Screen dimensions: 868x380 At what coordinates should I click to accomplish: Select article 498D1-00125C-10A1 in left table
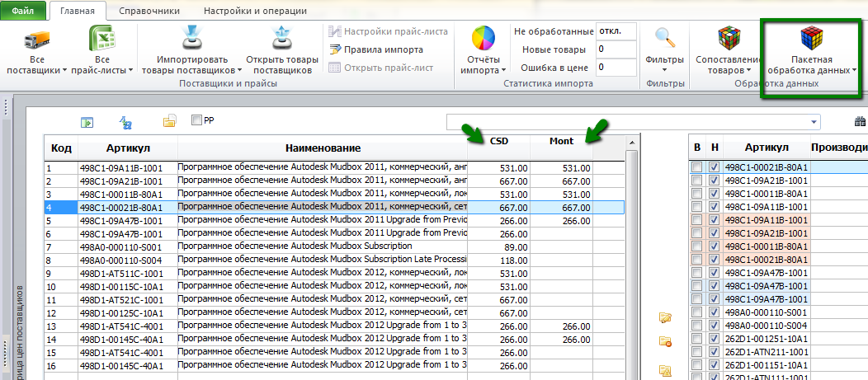click(120, 312)
